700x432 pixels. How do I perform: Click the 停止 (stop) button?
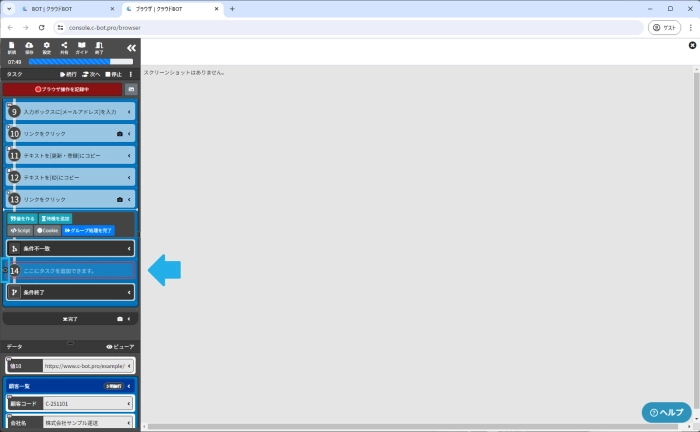[113, 74]
